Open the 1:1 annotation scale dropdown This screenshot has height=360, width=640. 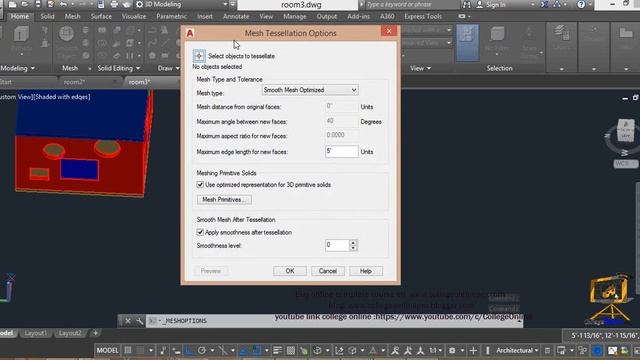pos(435,350)
